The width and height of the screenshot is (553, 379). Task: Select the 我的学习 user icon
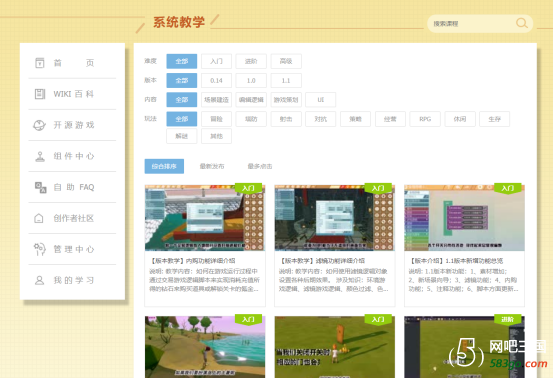point(40,280)
